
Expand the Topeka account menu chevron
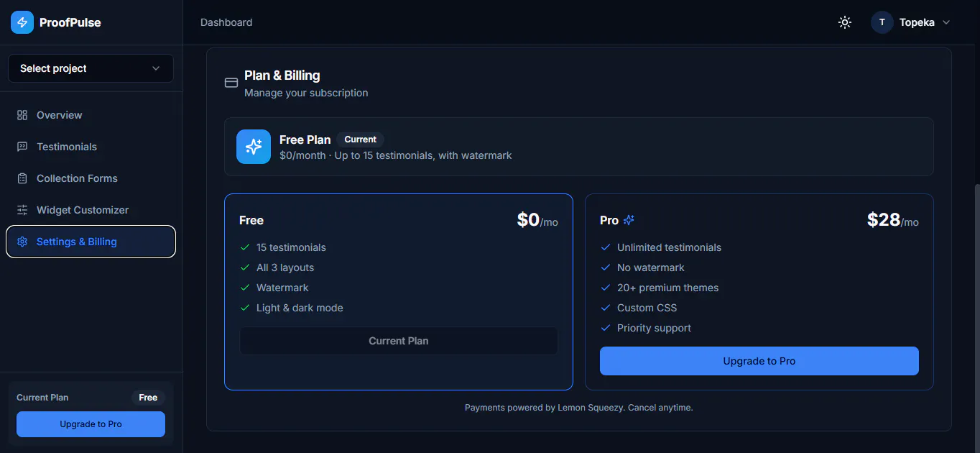point(946,22)
